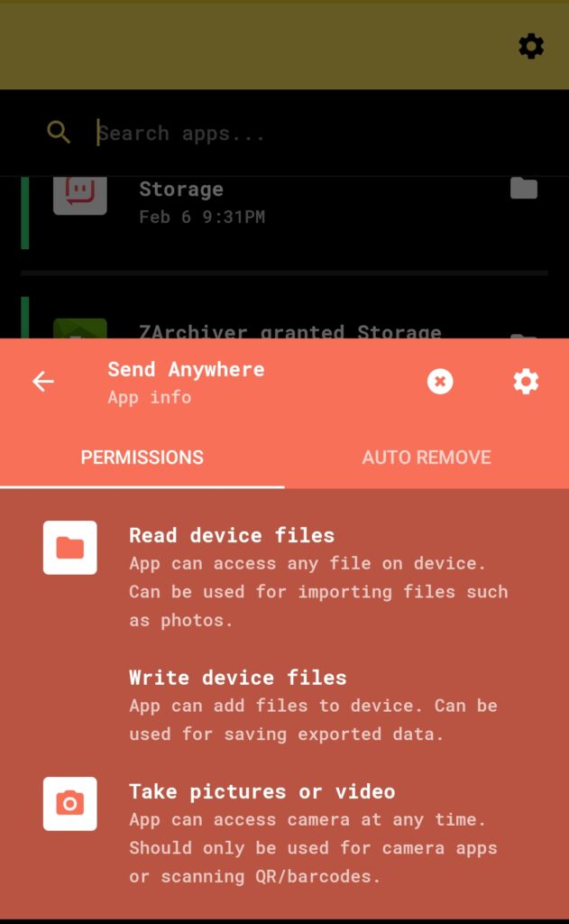Switch to the AUTO REMOVE tab
The image size is (569, 924).
[x=427, y=457]
